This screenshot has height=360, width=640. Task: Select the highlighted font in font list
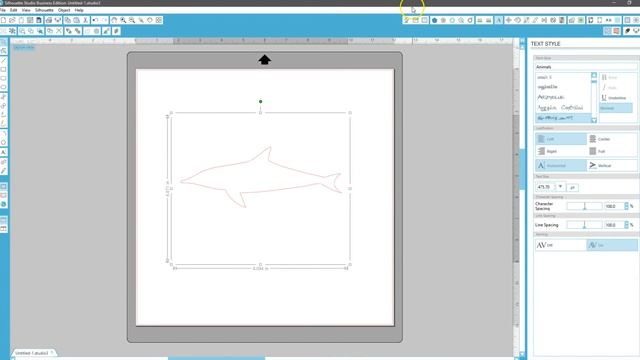[563, 118]
